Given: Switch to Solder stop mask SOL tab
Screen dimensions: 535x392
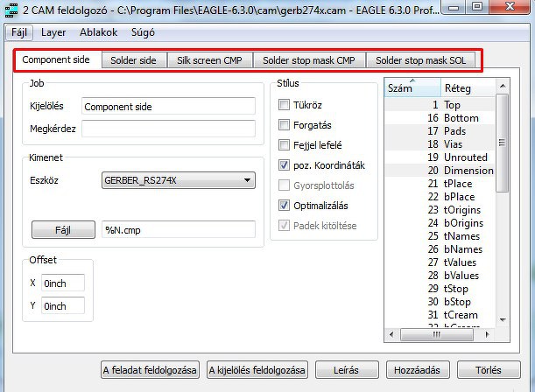Looking at the screenshot, I should (420, 60).
